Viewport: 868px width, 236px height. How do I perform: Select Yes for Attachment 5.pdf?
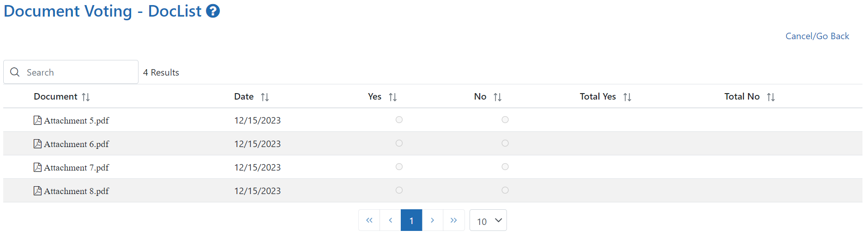click(399, 120)
